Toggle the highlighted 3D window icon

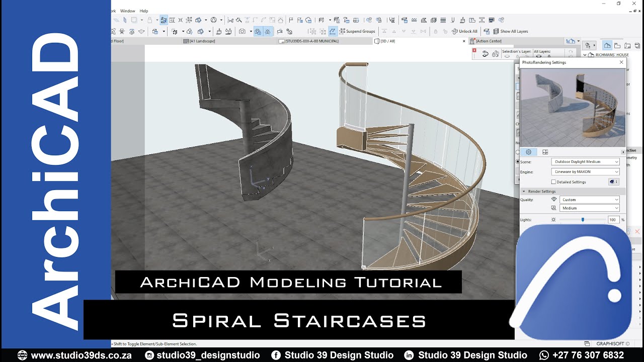258,31
